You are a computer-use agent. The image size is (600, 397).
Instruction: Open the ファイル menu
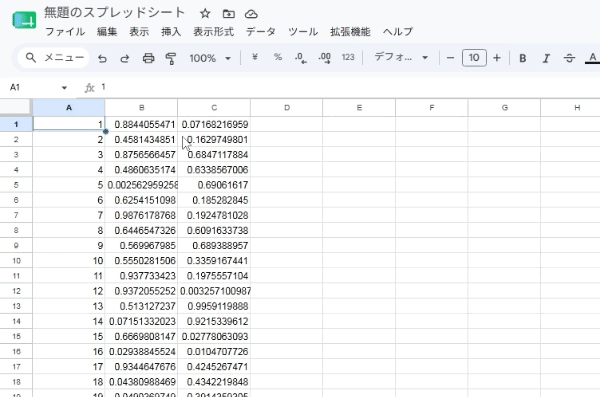[x=65, y=31]
